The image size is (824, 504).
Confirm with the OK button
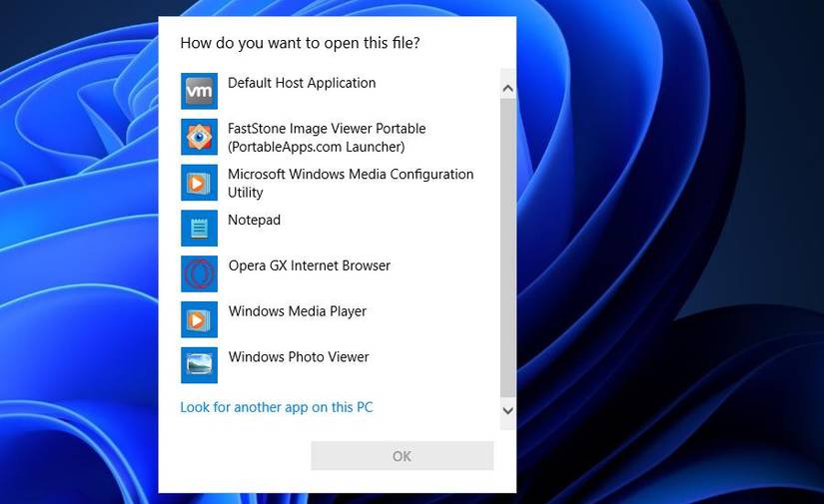point(403,456)
